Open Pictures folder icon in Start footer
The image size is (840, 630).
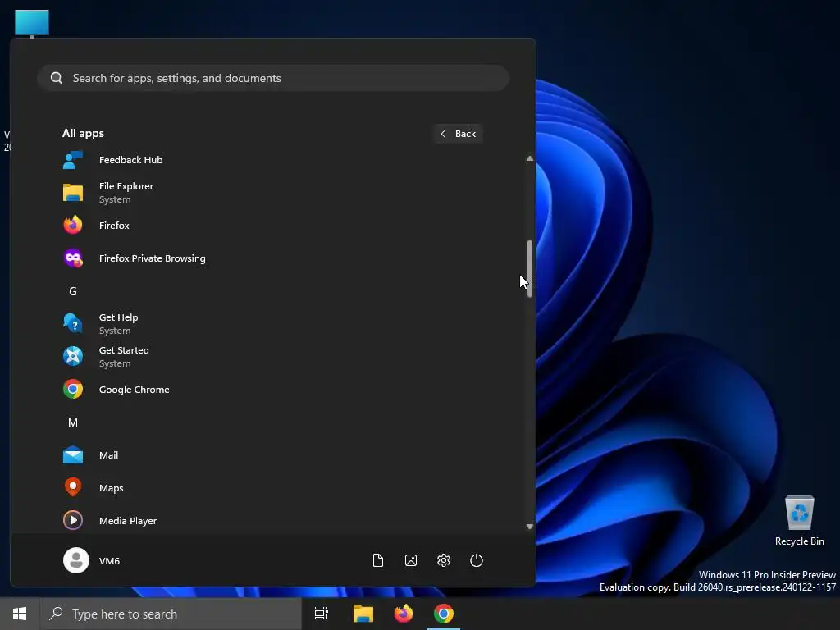(411, 560)
